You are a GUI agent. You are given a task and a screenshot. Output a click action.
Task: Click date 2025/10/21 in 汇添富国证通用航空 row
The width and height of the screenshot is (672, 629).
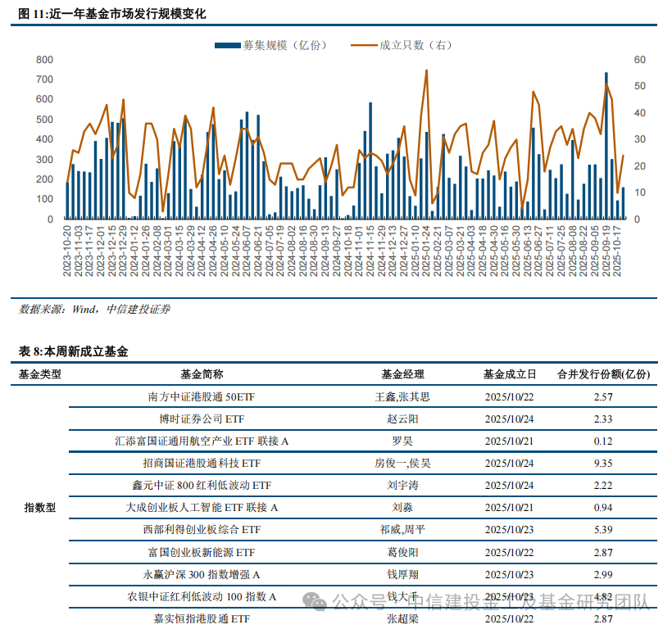[x=509, y=441]
